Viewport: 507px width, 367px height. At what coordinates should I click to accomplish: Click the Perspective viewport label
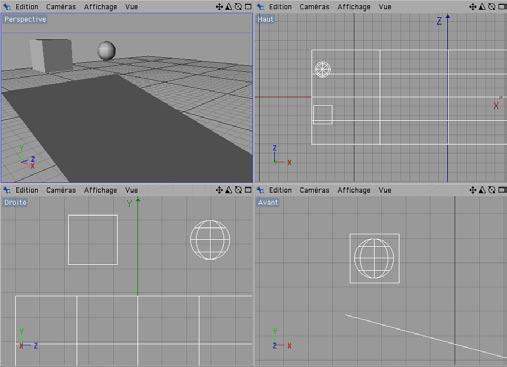pos(25,20)
